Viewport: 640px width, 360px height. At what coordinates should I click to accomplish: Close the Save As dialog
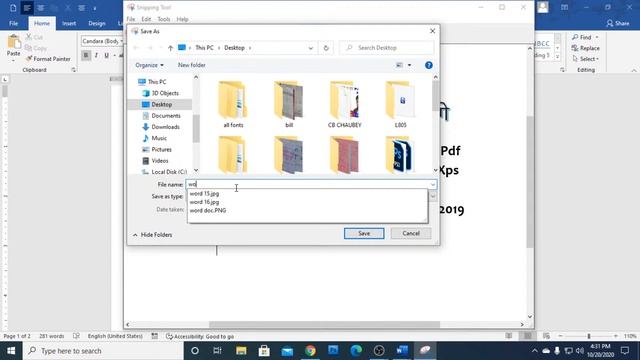pos(432,31)
